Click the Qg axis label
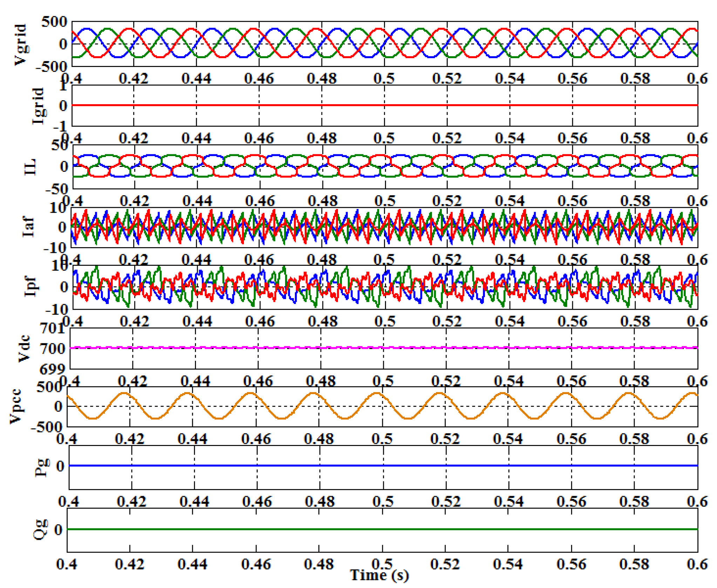The width and height of the screenshot is (717, 588). pos(41,529)
